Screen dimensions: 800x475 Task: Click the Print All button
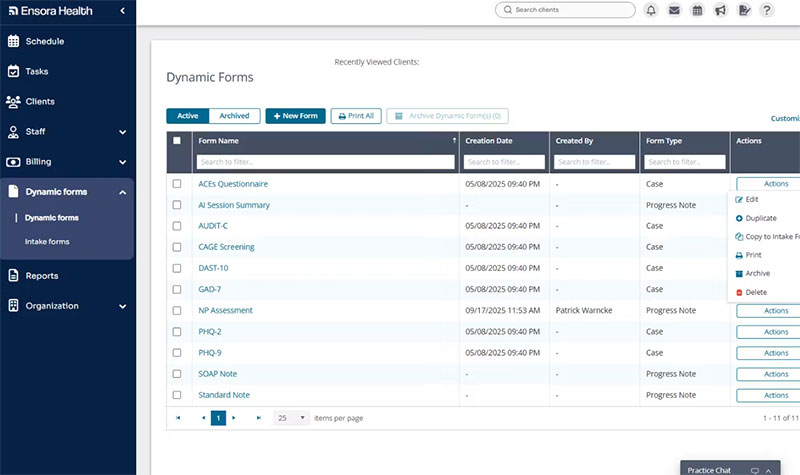pos(356,116)
